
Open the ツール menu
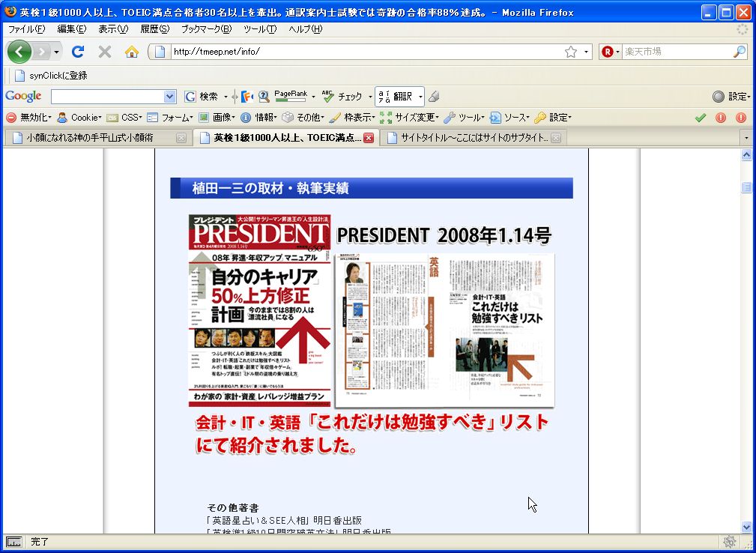(260, 29)
